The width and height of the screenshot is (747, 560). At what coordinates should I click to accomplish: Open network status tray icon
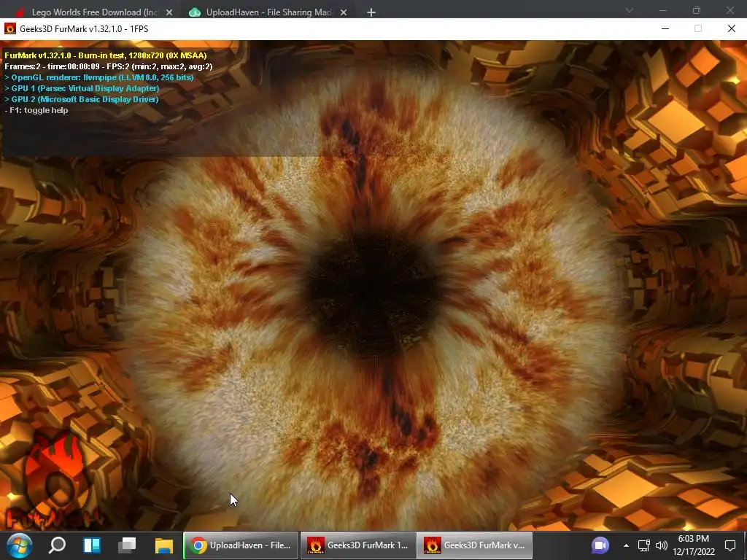click(644, 545)
